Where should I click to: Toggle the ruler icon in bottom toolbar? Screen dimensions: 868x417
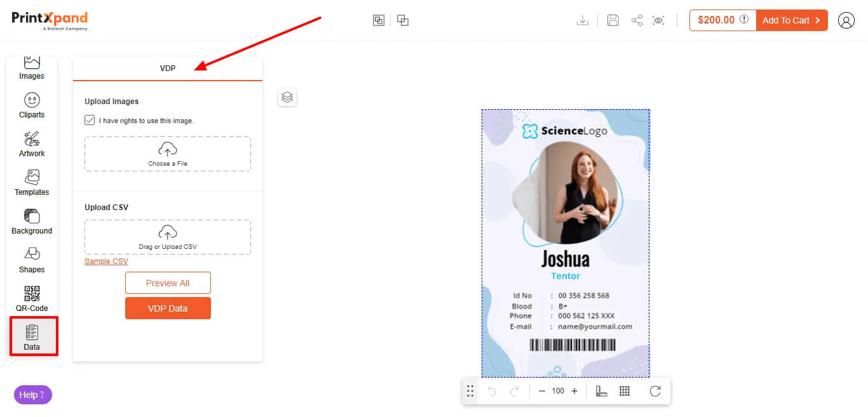pos(601,391)
